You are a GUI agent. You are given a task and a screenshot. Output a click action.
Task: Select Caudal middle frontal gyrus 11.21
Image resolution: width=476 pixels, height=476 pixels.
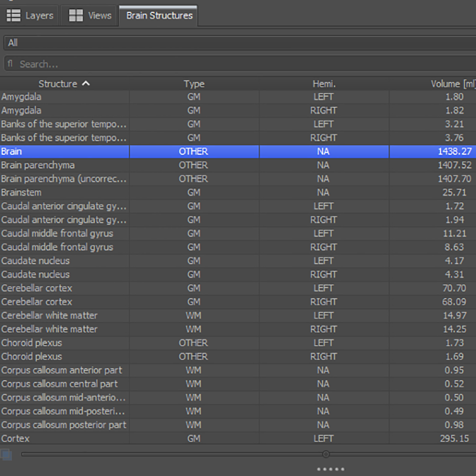[x=238, y=233]
